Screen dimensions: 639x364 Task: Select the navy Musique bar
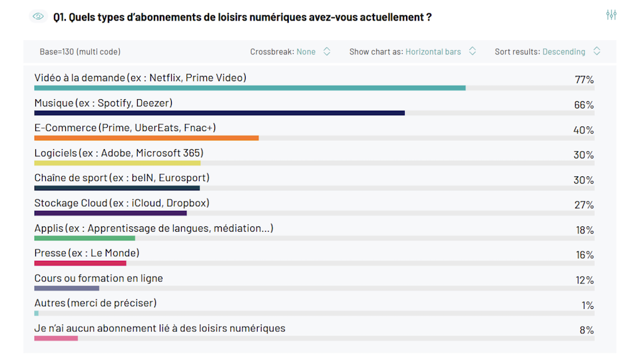tap(219, 113)
